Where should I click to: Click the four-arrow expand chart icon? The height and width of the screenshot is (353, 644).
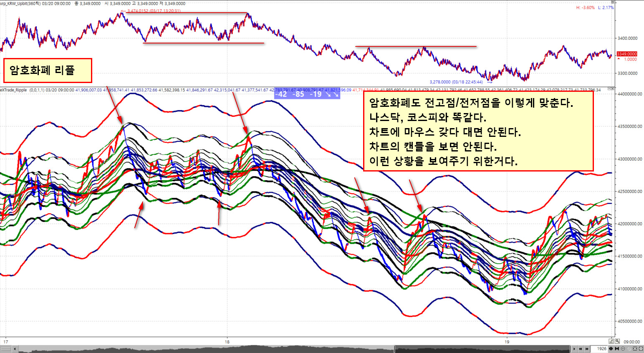point(635,349)
